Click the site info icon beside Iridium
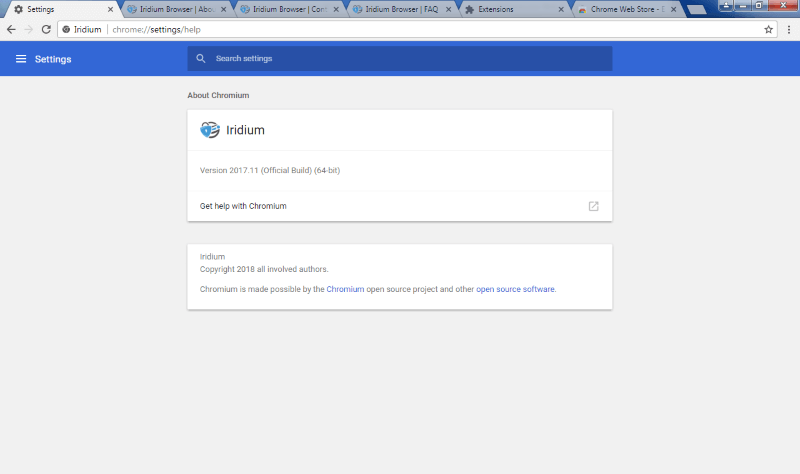The height and width of the screenshot is (474, 800). tap(66, 30)
